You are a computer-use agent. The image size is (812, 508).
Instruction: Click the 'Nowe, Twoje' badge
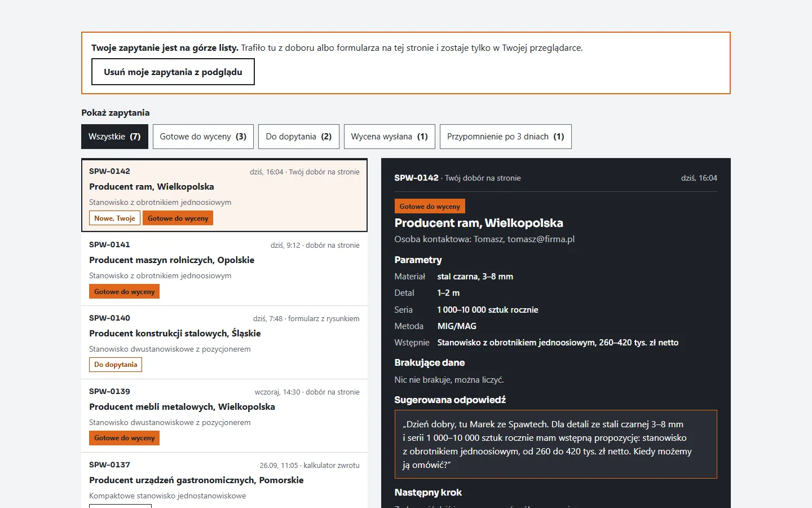tap(114, 218)
